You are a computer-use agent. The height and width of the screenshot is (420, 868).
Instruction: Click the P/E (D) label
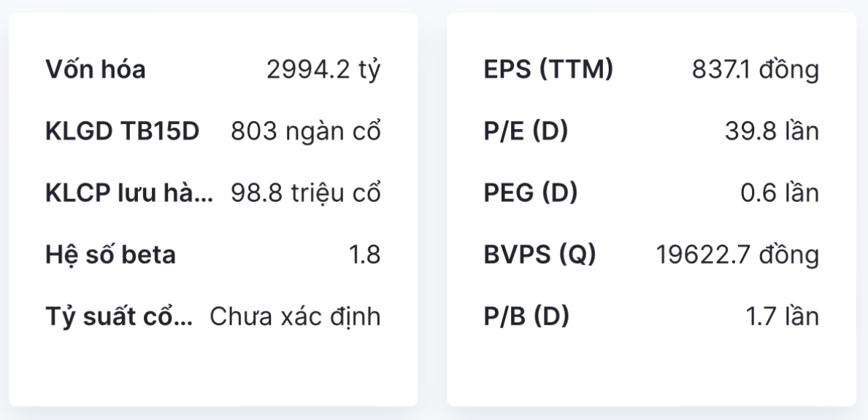coord(526,132)
